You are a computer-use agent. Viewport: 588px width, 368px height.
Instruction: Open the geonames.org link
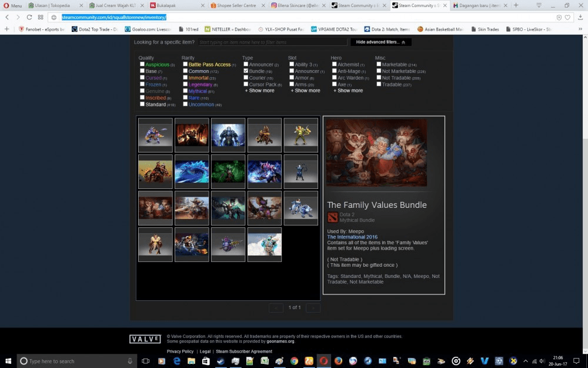(x=280, y=342)
